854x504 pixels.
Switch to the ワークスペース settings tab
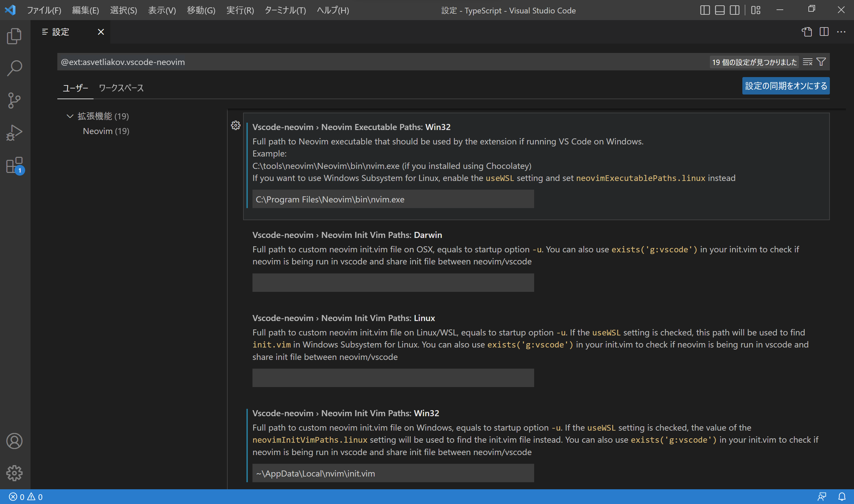(x=121, y=87)
